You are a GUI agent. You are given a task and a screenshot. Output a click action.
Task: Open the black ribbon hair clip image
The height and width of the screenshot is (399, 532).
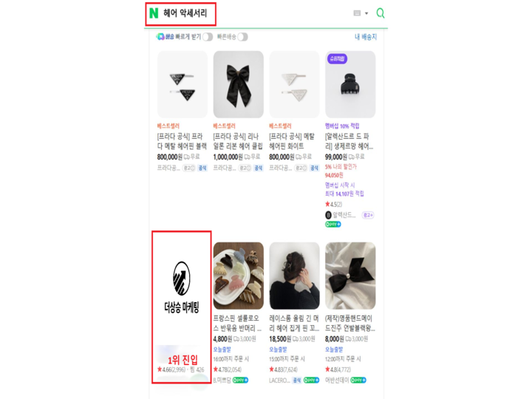tap(239, 84)
